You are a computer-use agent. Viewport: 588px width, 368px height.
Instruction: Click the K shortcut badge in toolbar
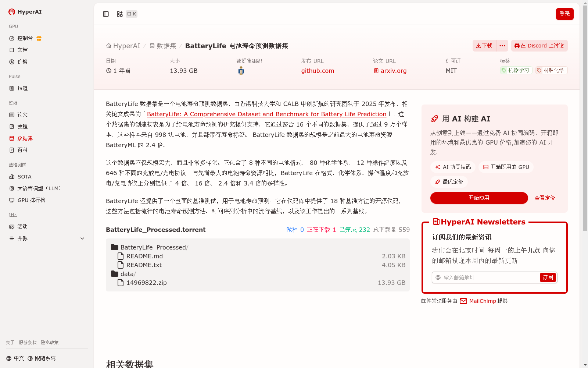click(132, 14)
